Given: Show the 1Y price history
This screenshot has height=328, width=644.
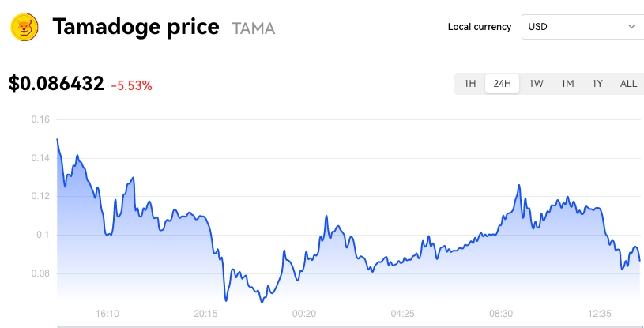Looking at the screenshot, I should click(x=597, y=84).
